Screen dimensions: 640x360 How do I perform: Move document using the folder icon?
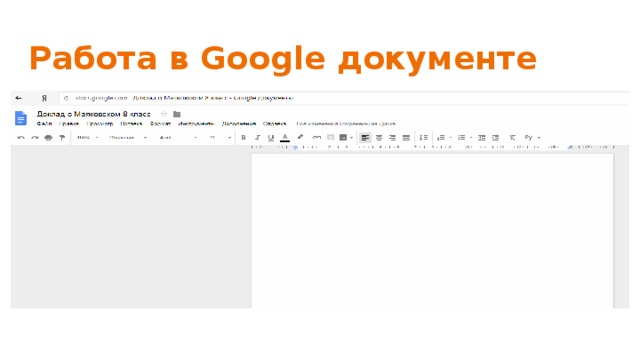[x=177, y=114]
